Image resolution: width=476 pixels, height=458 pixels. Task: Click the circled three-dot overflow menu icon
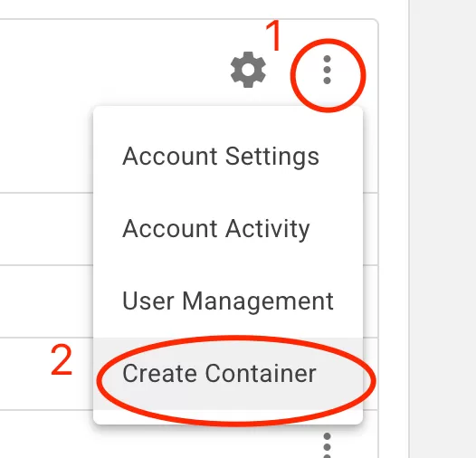point(327,70)
